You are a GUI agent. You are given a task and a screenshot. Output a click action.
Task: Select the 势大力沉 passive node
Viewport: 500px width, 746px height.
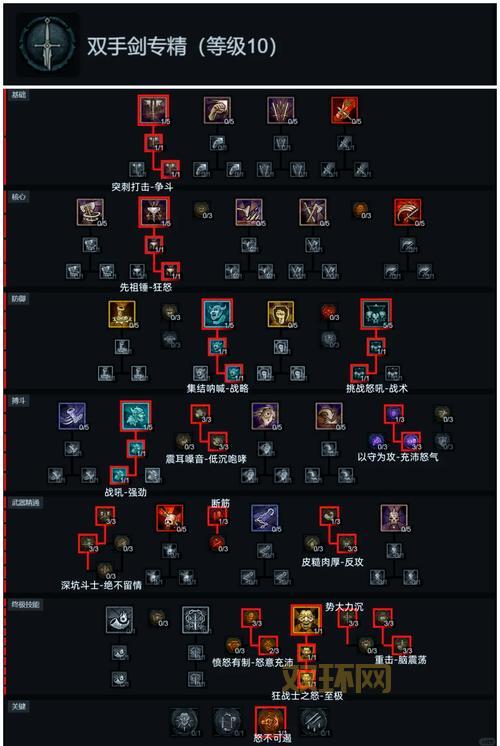(347, 619)
